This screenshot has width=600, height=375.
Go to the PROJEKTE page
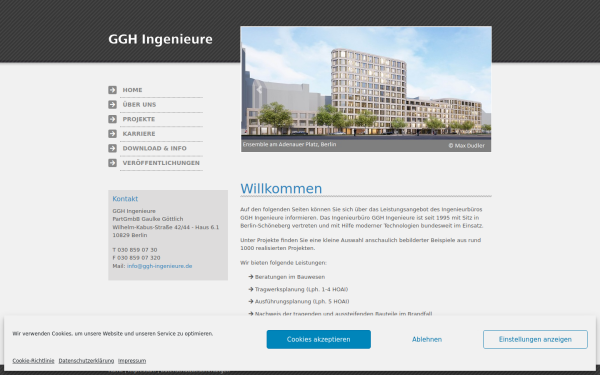(x=139, y=119)
